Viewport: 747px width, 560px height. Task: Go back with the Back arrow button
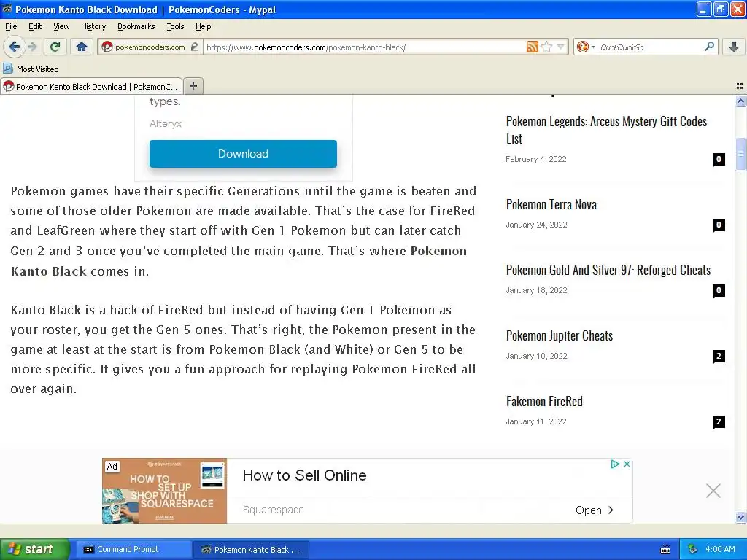14,47
